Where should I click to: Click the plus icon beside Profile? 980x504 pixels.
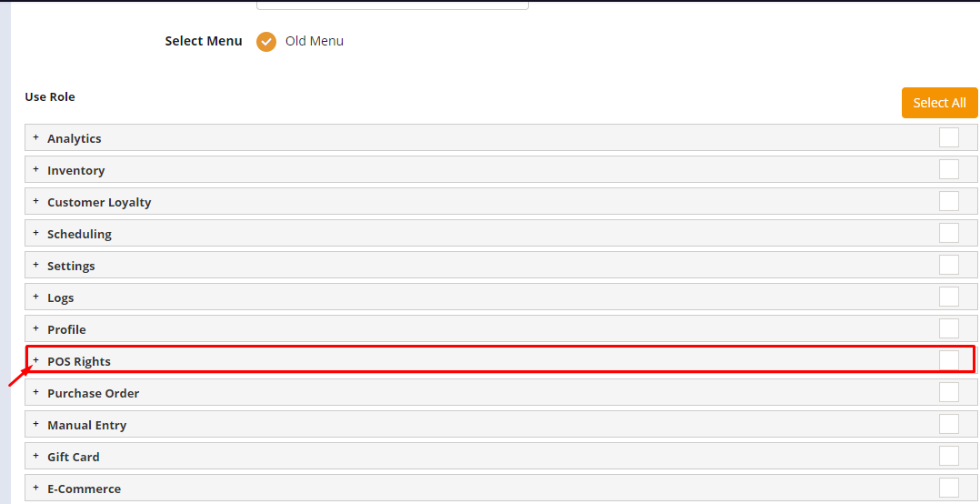pyautogui.click(x=36, y=328)
